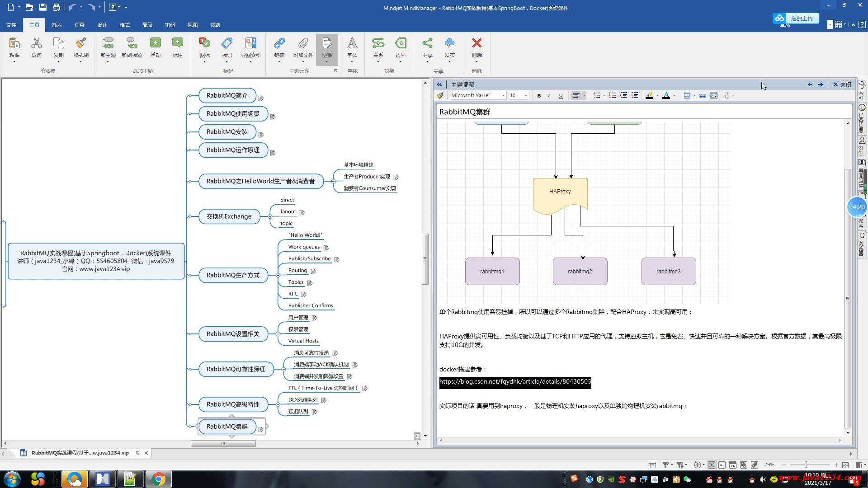This screenshot has height=488, width=868.
Task: Open the numbered list style dropdown
Action: [x=605, y=95]
